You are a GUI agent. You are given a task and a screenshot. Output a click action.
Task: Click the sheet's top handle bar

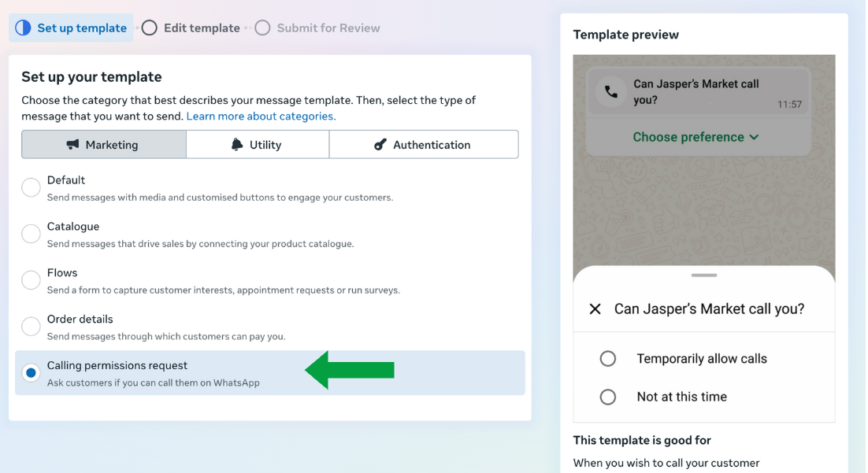(704, 275)
